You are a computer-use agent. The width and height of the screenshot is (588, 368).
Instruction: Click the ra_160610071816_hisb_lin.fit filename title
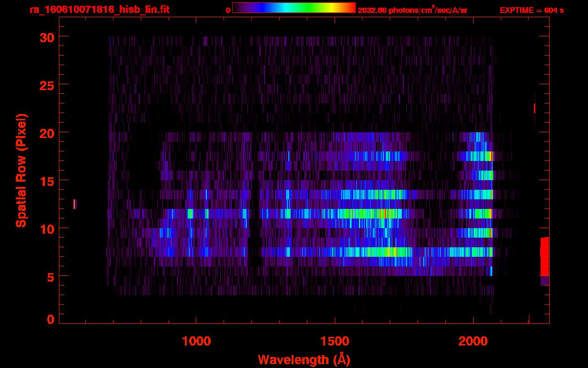click(99, 10)
